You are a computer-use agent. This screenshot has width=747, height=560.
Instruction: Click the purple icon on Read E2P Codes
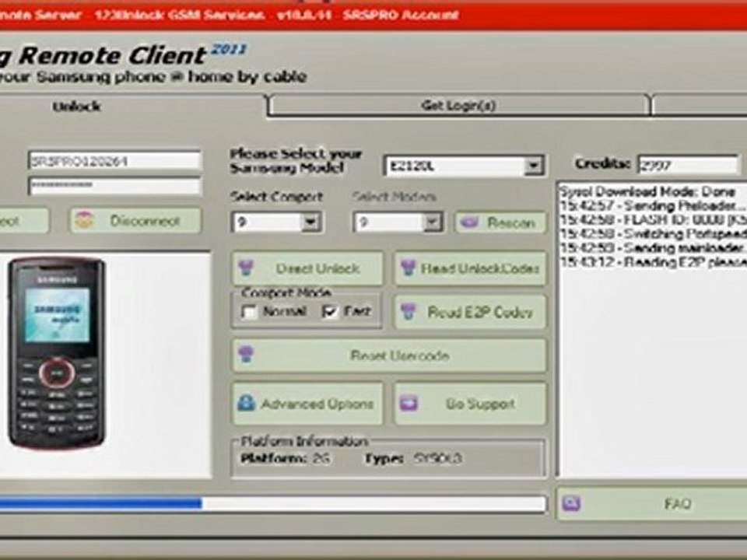pyautogui.click(x=409, y=311)
